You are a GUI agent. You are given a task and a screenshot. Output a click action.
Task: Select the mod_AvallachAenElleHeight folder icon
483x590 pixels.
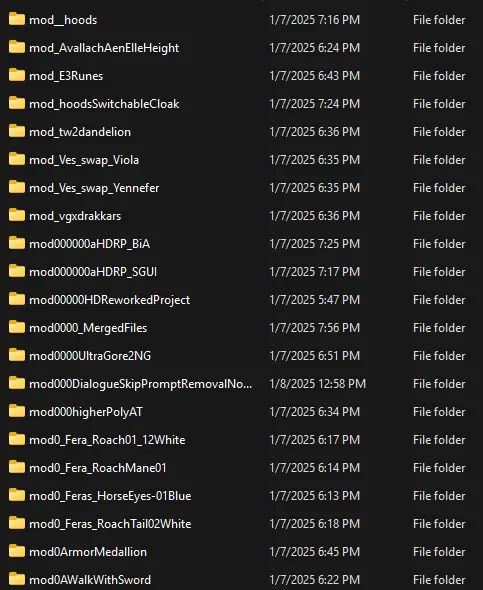[x=17, y=47]
